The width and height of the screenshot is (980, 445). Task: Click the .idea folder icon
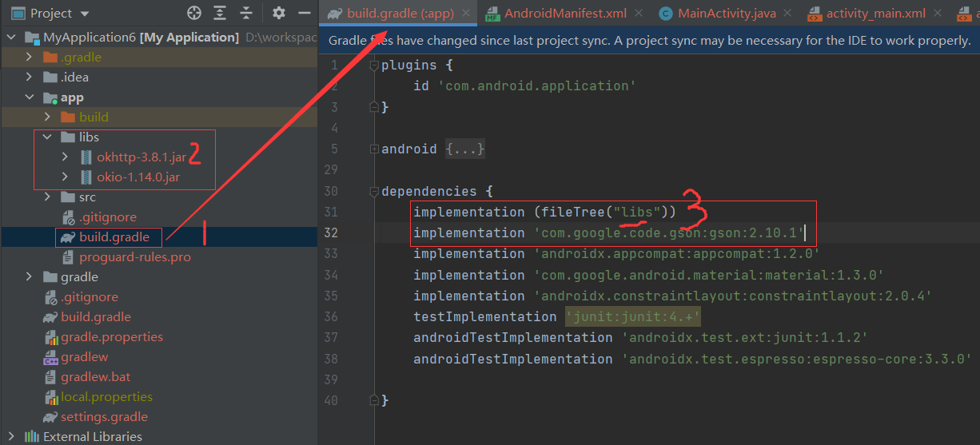[50, 77]
